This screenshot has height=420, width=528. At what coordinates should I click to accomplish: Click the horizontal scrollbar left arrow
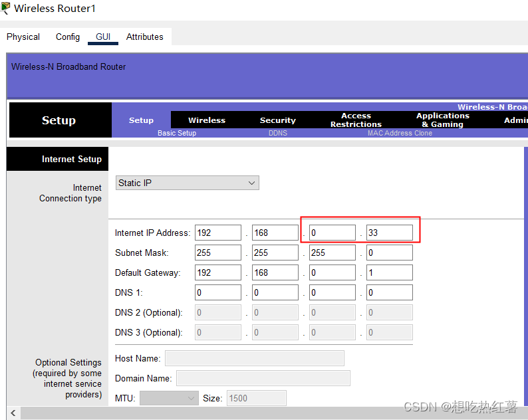tap(13, 413)
